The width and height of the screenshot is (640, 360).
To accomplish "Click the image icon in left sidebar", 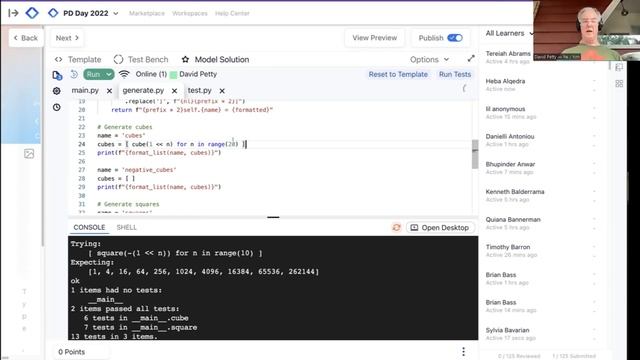I will pyautogui.click(x=29, y=154).
